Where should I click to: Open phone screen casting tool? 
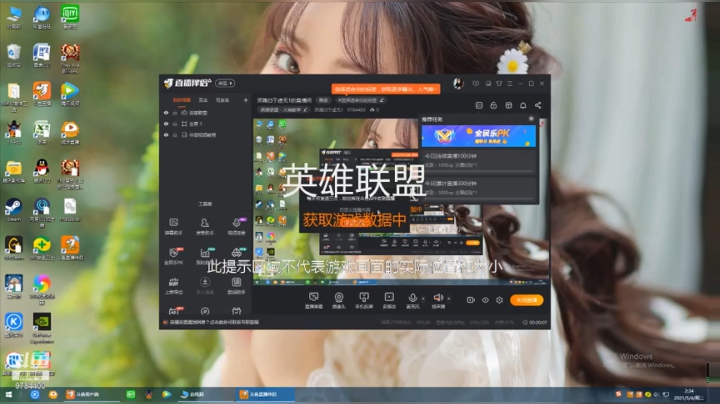[x=364, y=300]
